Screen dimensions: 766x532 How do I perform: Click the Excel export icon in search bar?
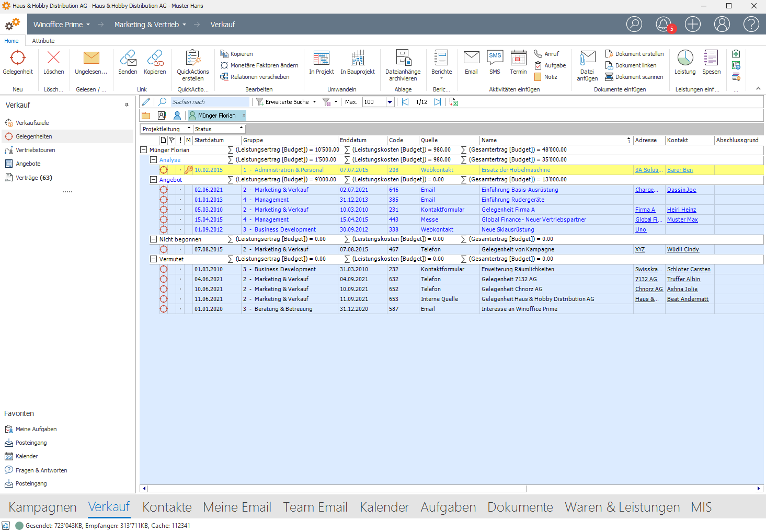tap(453, 102)
